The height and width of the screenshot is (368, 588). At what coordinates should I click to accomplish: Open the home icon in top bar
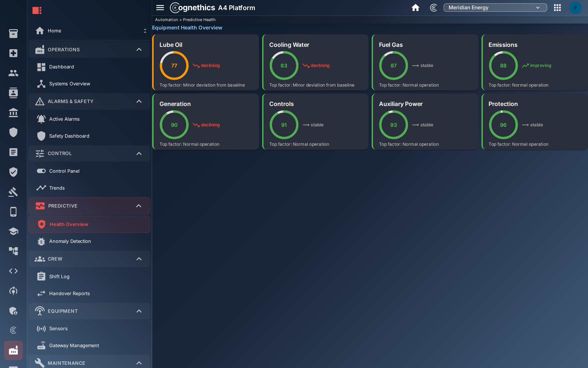click(x=415, y=8)
